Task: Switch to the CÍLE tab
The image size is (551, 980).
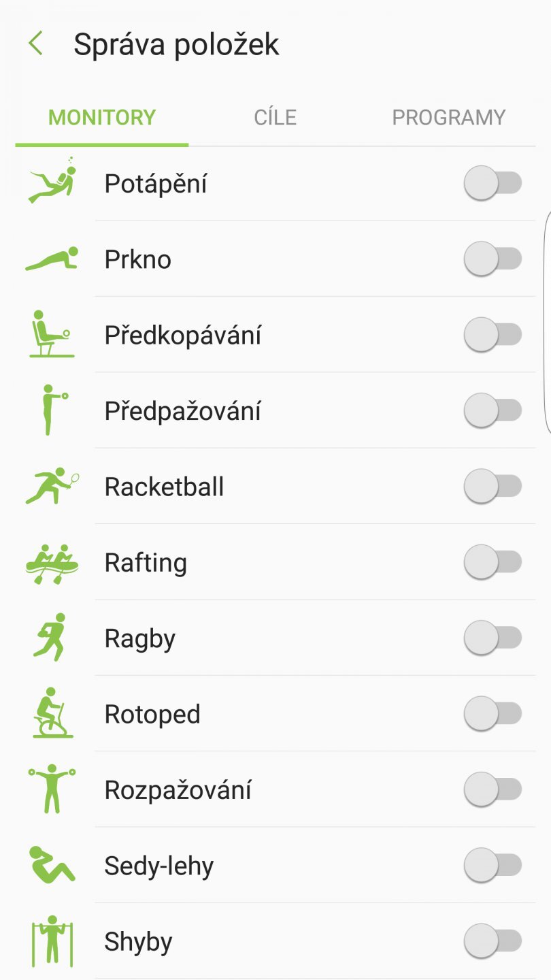Action: point(275,118)
